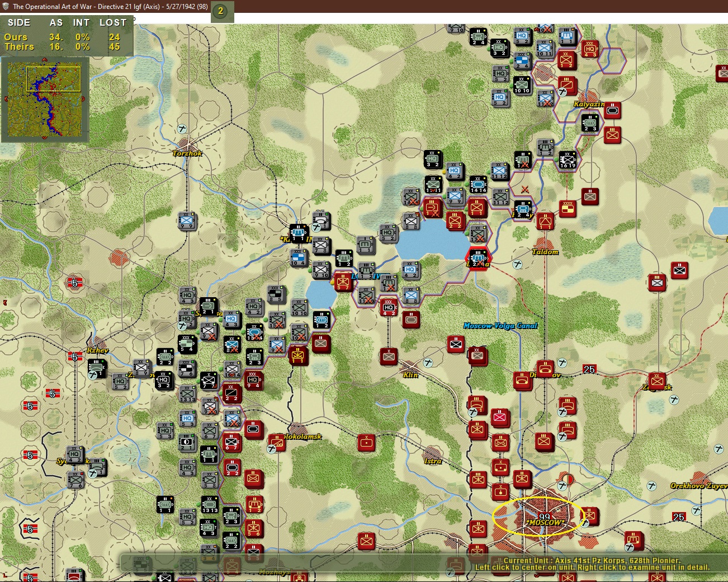Click the German flag 5 marker north of Rzhev
The image size is (728, 582).
pyautogui.click(x=75, y=283)
